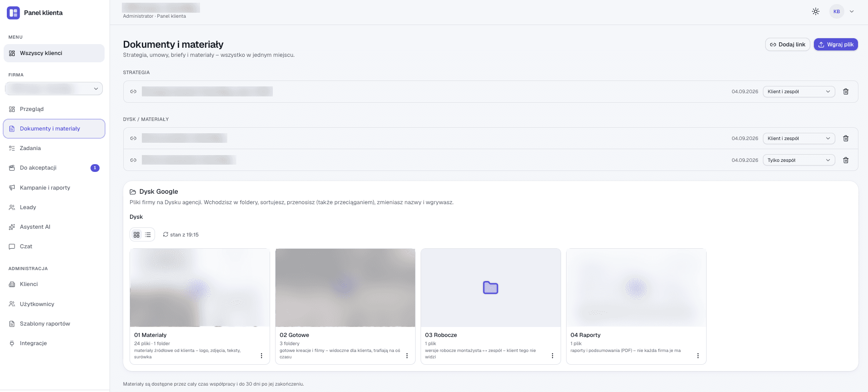
Task: Click the Do akceptacji badge showing 1
Action: click(95, 168)
